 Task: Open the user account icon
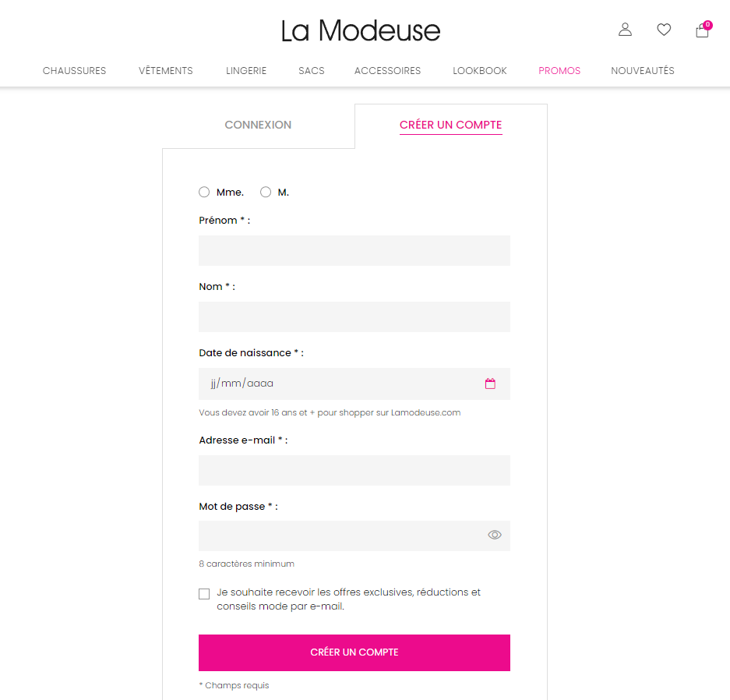tap(625, 30)
